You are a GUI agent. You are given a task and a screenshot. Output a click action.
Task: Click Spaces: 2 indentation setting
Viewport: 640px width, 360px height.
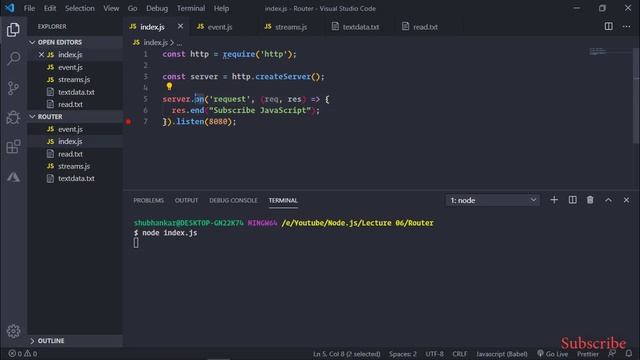(402, 354)
